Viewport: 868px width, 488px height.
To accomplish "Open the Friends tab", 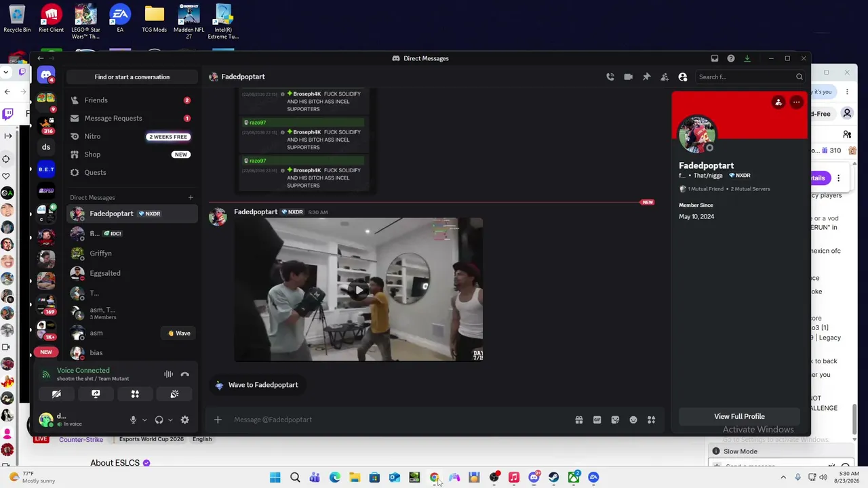I will tap(131, 100).
